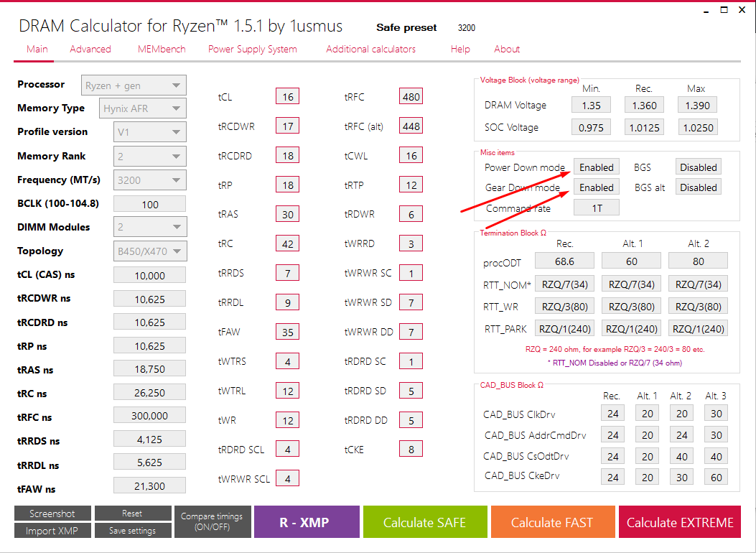Click the Command rate 1T field
Screen dimensions: 756x553
(x=597, y=208)
